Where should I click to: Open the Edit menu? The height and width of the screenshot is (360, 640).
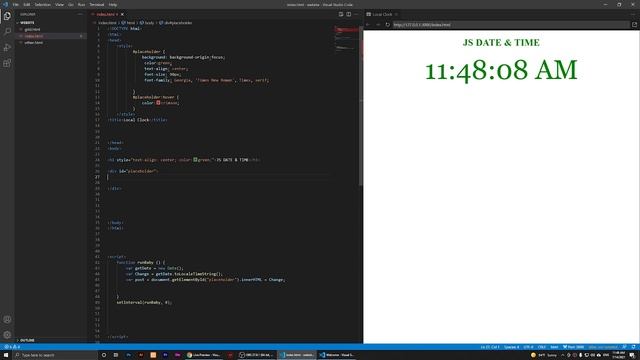tap(27, 4)
